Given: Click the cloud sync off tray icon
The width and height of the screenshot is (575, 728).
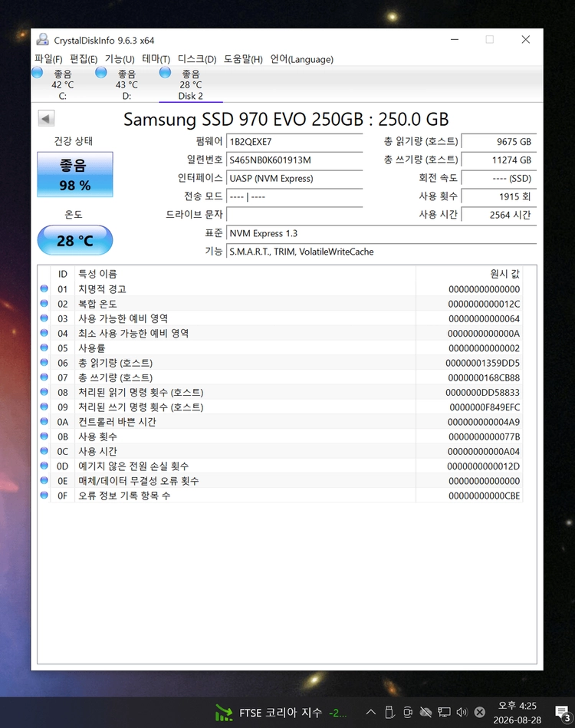Looking at the screenshot, I should tap(426, 712).
